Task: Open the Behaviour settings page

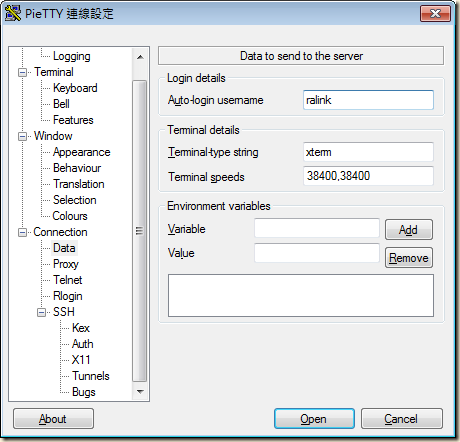Action: tap(77, 168)
